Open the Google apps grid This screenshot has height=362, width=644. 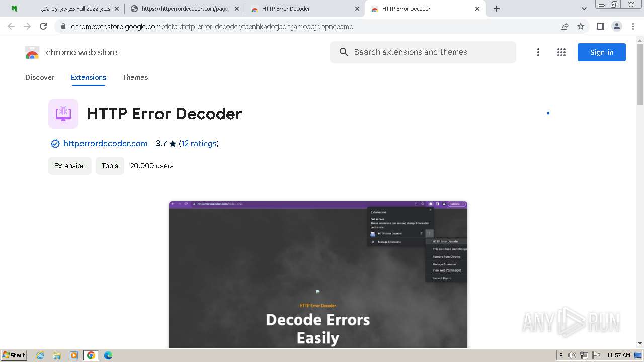[561, 52]
